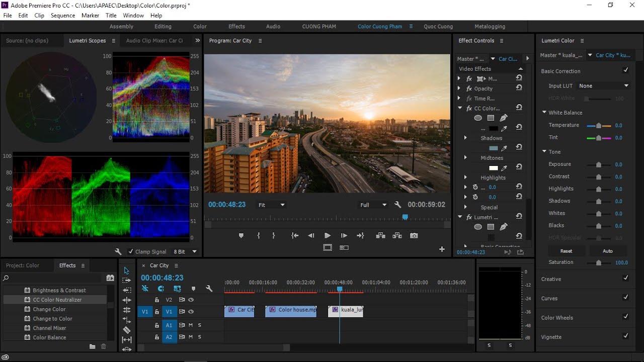
Task: Open the Fit zoom level dropdown
Action: pos(271,205)
